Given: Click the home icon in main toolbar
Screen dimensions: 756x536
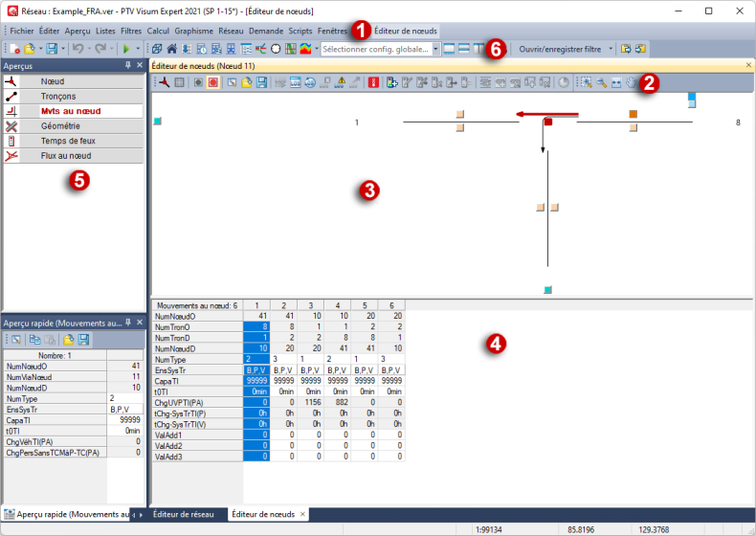Looking at the screenshot, I should point(171,48).
